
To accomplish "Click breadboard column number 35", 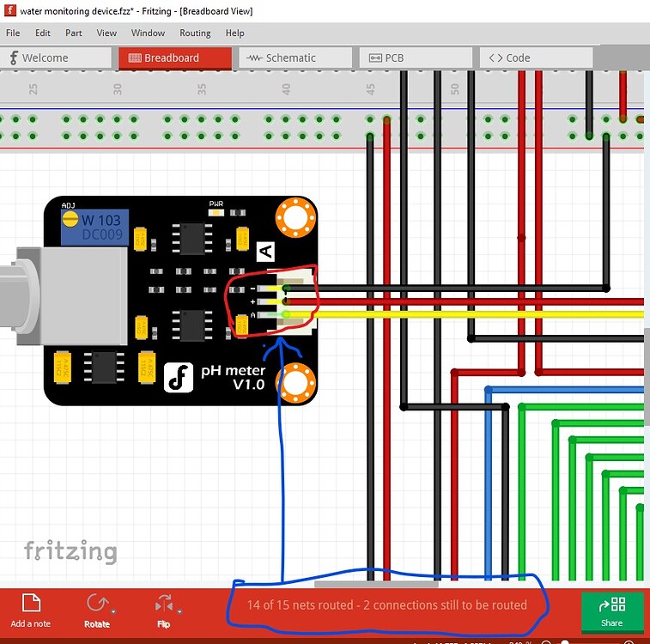I will (202, 88).
